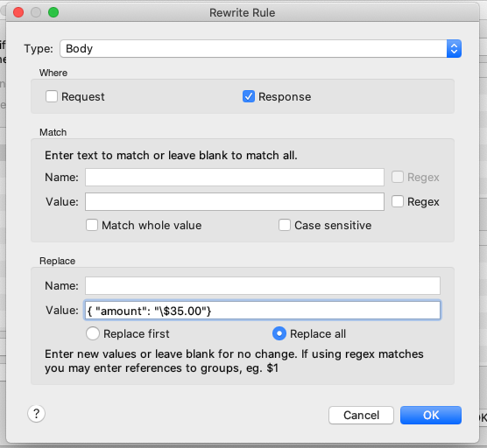Image resolution: width=487 pixels, height=448 pixels.
Task: Open help with the question mark button
Action: pyautogui.click(x=36, y=414)
